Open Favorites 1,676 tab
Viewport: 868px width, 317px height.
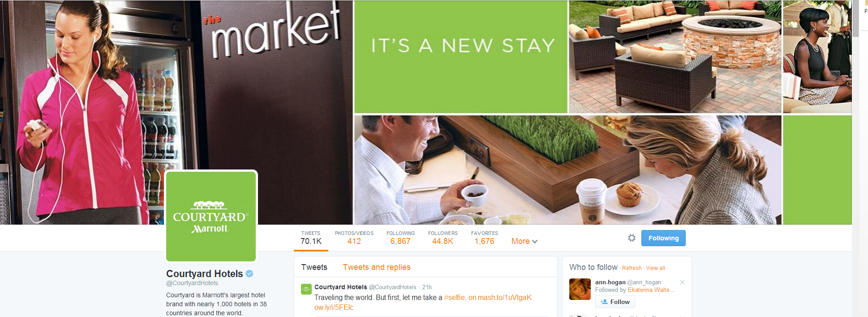pyautogui.click(x=485, y=238)
